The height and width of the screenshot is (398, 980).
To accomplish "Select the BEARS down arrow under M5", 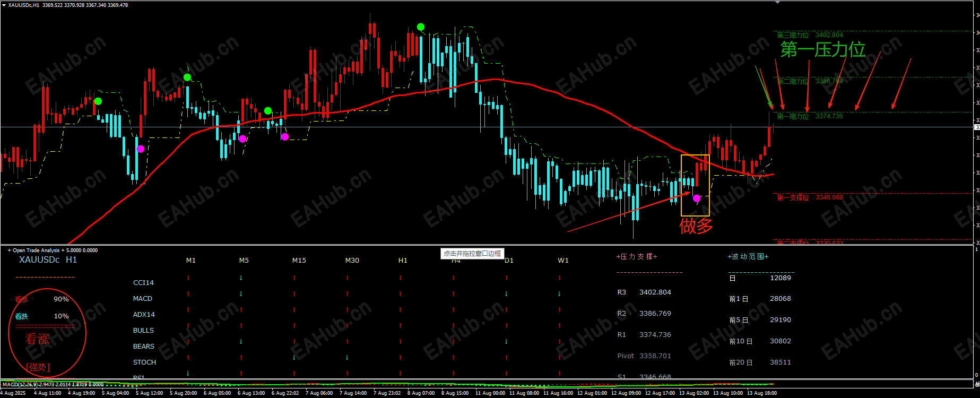I will [x=241, y=341].
